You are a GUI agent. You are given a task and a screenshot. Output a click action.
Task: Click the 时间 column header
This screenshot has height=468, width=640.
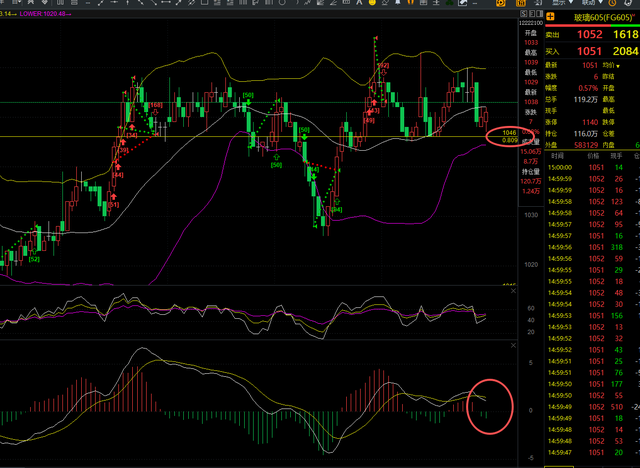(557, 156)
